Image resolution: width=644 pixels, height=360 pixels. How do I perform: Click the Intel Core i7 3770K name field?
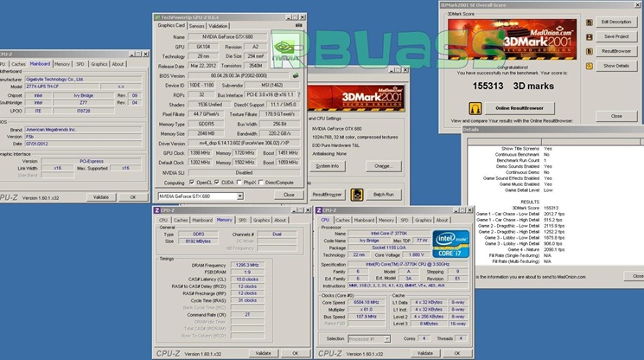click(x=388, y=234)
